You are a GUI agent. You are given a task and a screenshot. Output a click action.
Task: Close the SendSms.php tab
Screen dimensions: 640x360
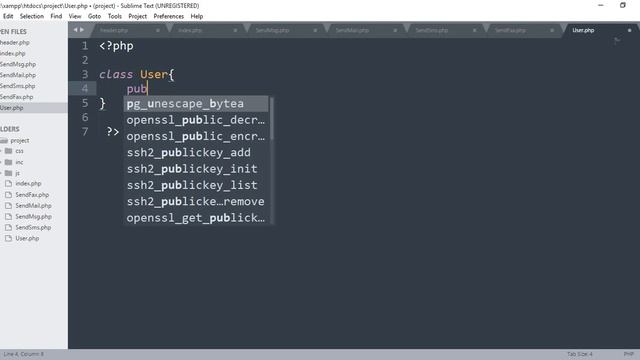click(474, 30)
